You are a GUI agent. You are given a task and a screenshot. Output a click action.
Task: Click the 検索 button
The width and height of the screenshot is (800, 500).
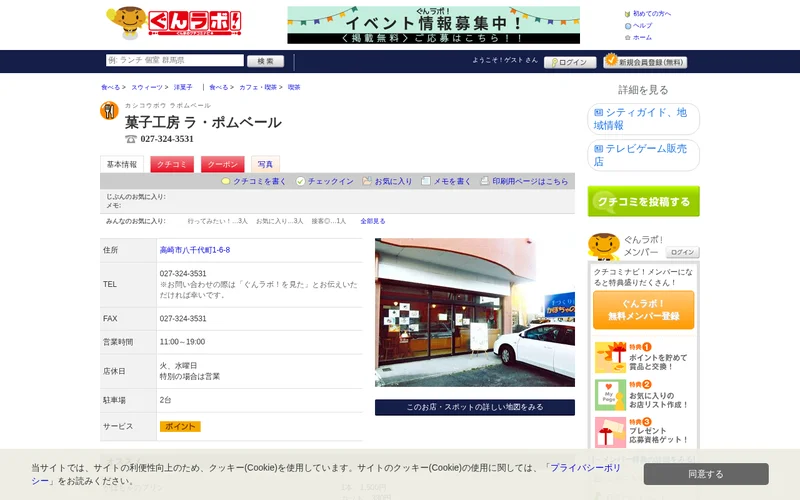click(x=265, y=61)
